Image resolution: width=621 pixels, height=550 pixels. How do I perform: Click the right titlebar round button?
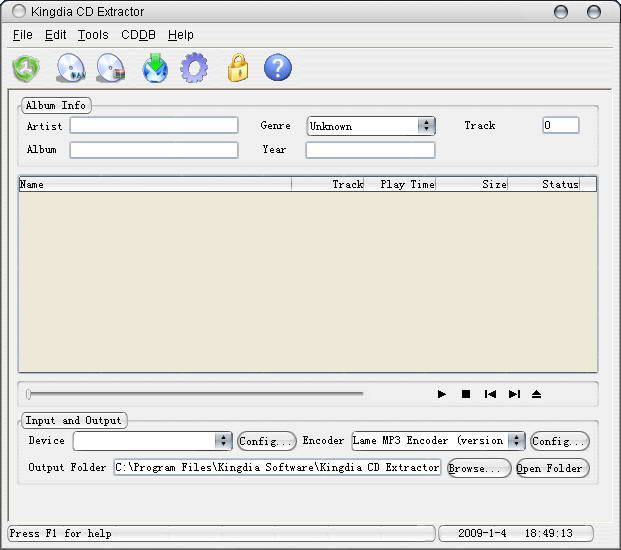pyautogui.click(x=594, y=12)
